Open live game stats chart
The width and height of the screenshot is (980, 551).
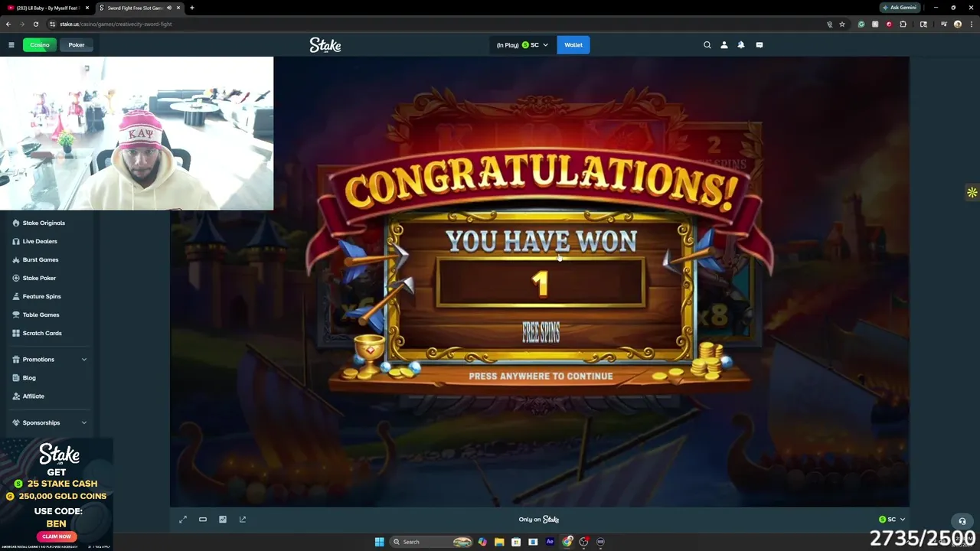[223, 519]
